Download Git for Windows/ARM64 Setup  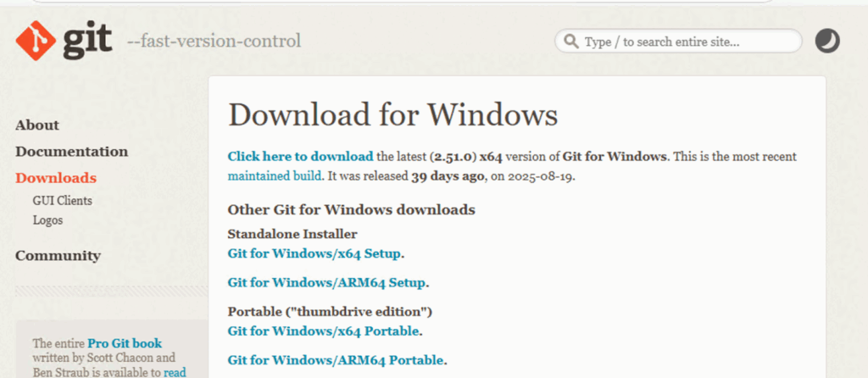tap(326, 283)
